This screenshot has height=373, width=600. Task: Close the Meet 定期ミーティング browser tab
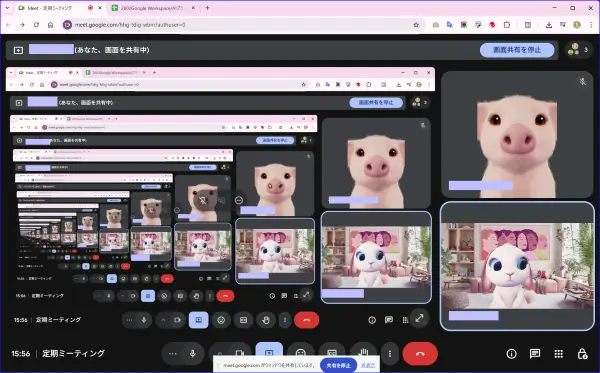(100, 8)
